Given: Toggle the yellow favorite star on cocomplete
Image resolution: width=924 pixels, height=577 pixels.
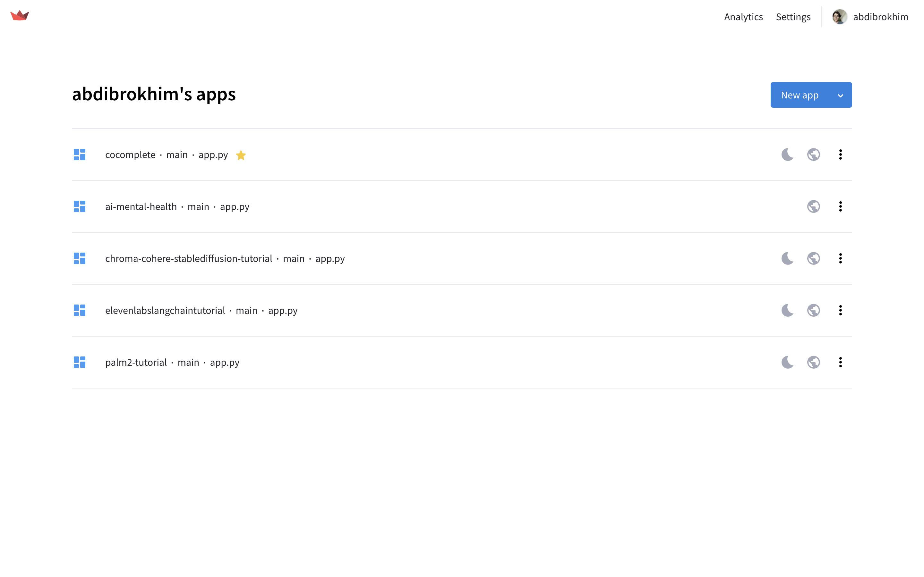Looking at the screenshot, I should click(x=241, y=155).
